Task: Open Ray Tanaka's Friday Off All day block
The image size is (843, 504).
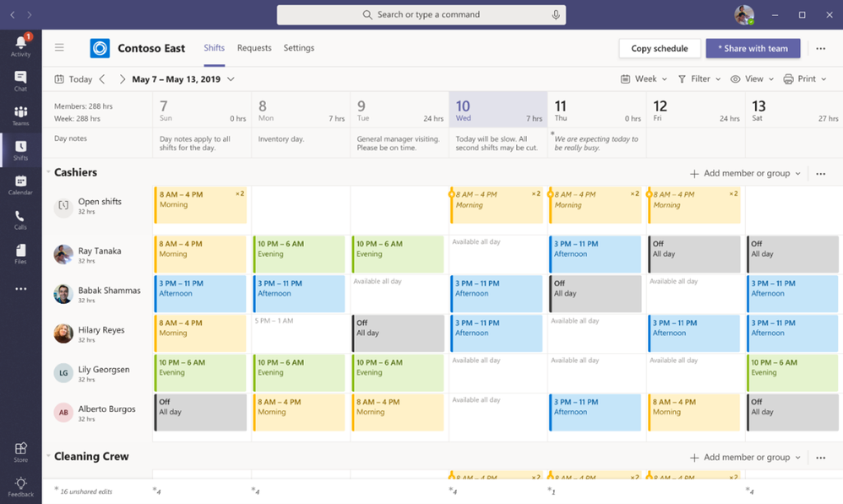Action: [694, 254]
